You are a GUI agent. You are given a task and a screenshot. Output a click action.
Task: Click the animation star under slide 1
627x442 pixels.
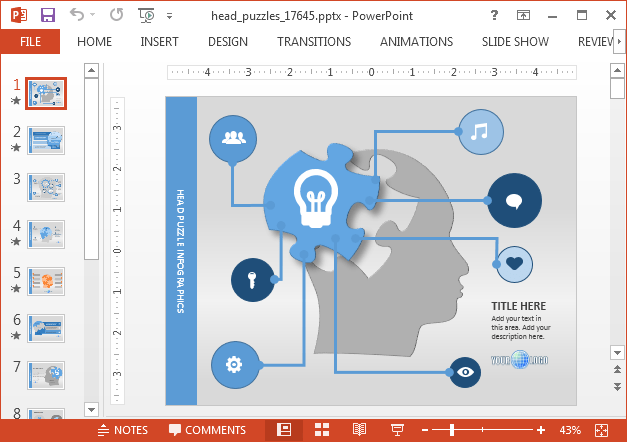[x=16, y=100]
